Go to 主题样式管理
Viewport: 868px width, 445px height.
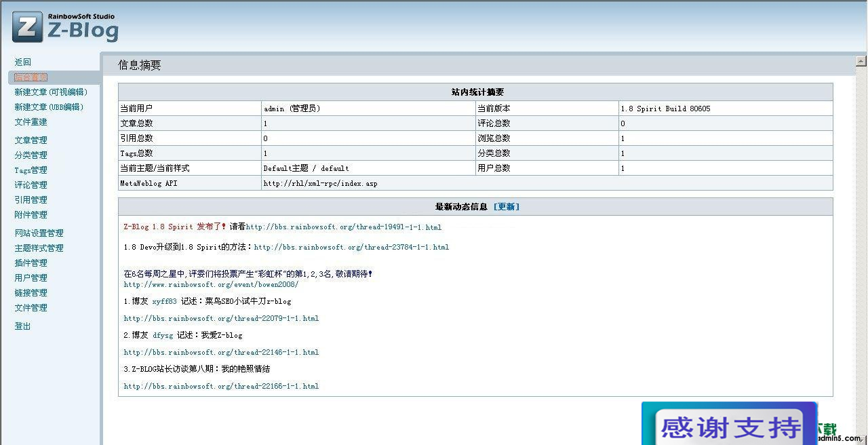pos(39,248)
